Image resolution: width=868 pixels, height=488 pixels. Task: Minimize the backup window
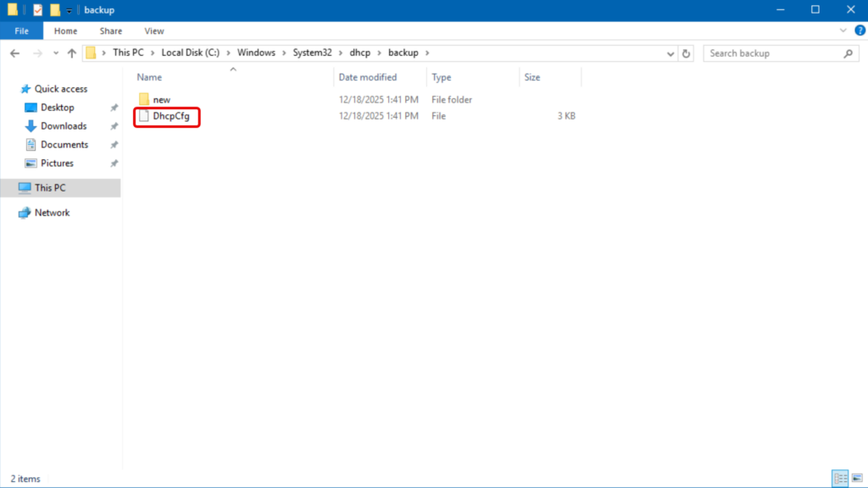click(x=780, y=10)
